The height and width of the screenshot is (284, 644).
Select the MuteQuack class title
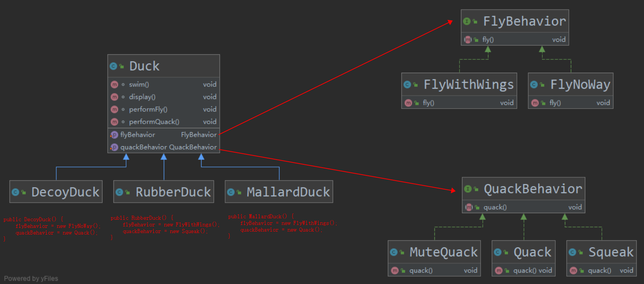(444, 252)
